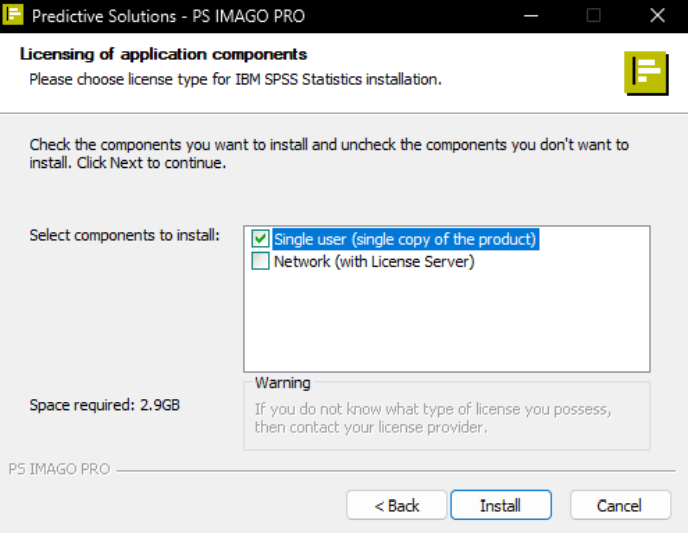Click empty area of the components list
This screenshot has height=533, width=688.
point(447,322)
